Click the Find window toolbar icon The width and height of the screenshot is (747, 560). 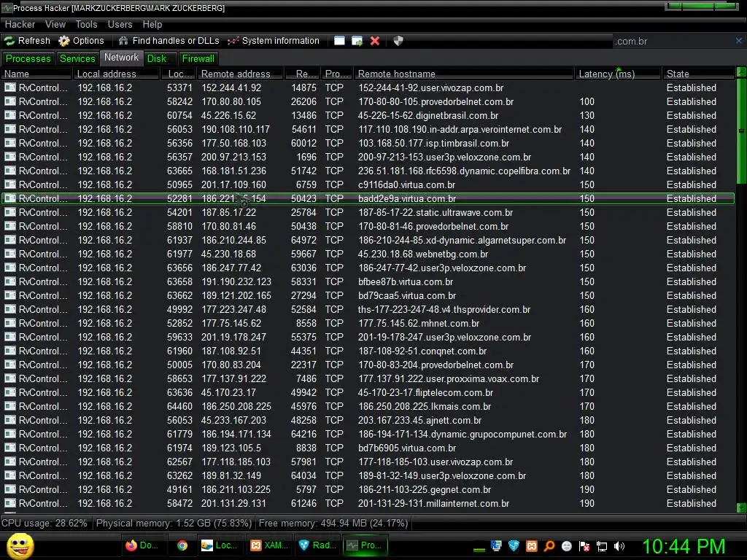(x=339, y=41)
